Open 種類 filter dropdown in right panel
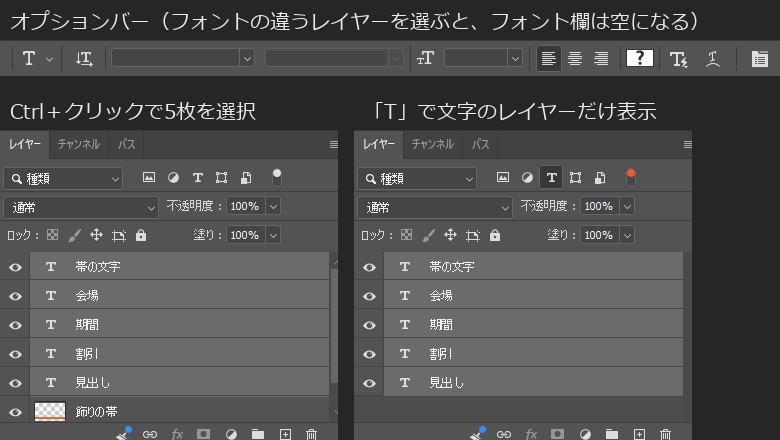Viewport: 780px width, 440px height. (x=417, y=178)
